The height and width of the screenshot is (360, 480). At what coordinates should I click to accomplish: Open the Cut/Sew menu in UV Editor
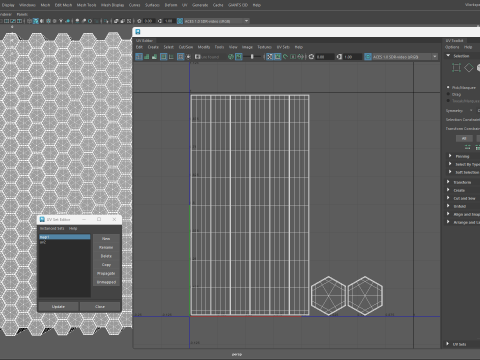(x=186, y=47)
